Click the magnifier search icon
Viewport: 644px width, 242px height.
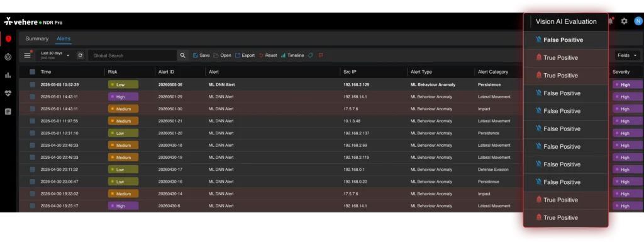(x=183, y=55)
